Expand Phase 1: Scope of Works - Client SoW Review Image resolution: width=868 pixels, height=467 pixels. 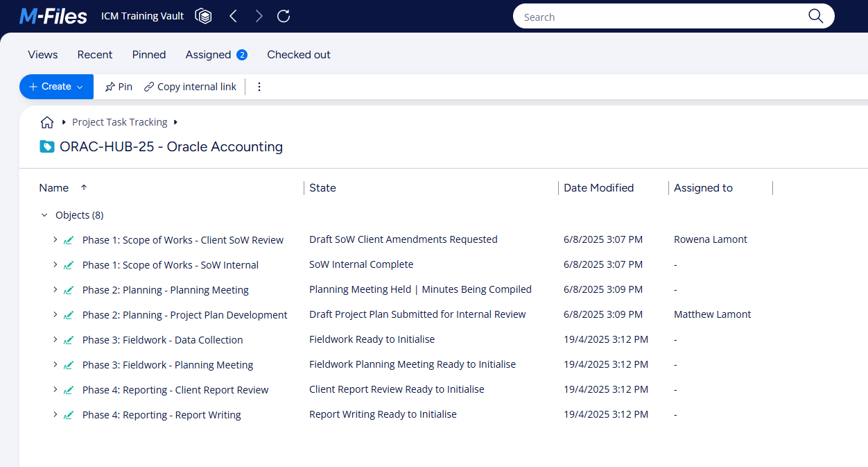point(55,239)
